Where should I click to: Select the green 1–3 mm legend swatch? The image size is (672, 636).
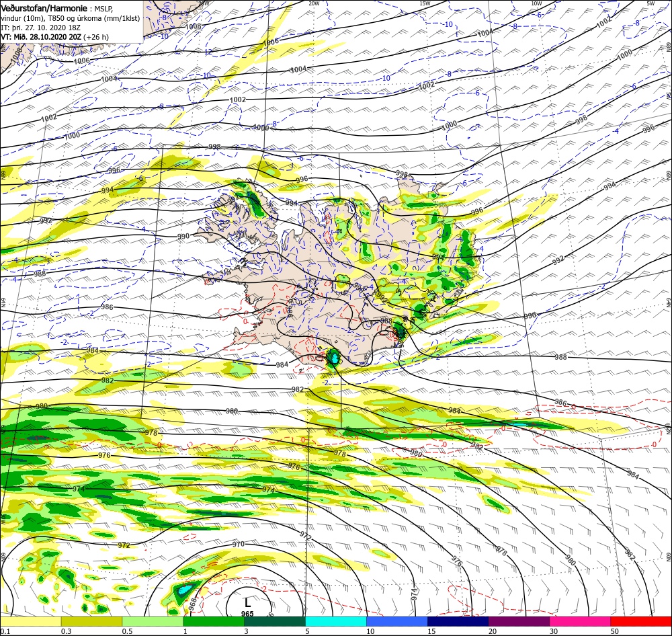(x=214, y=621)
